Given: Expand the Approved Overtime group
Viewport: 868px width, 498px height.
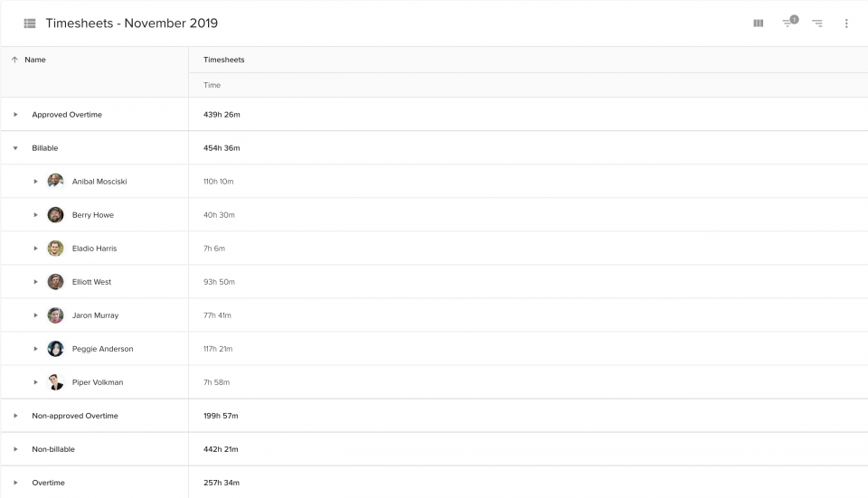Looking at the screenshot, I should click(15, 115).
